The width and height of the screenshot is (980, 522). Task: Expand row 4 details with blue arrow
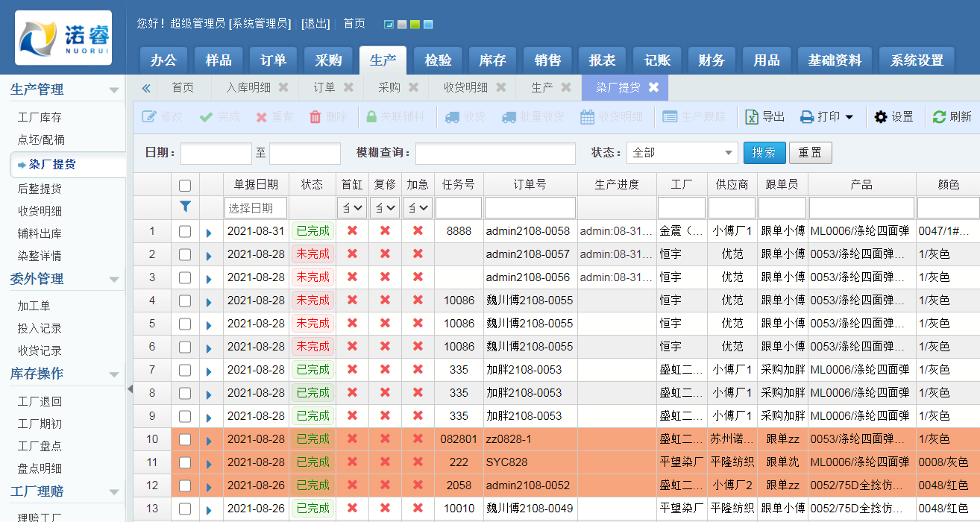pyautogui.click(x=209, y=302)
